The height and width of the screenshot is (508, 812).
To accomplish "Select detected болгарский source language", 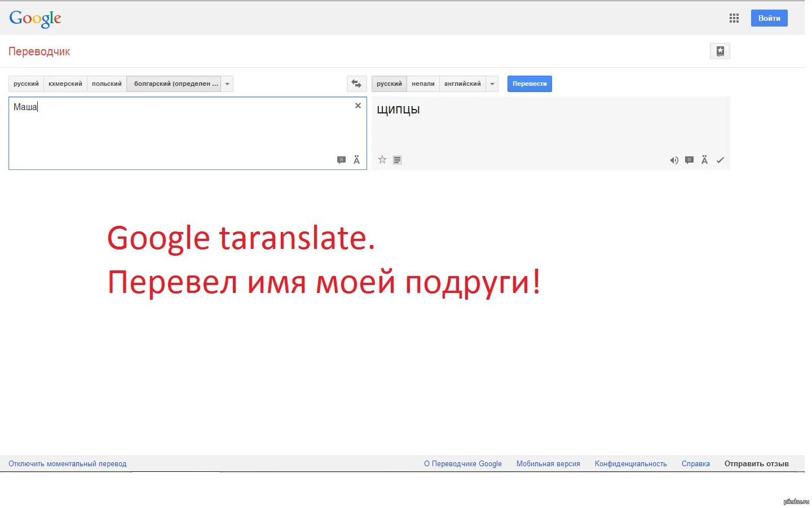I will pyautogui.click(x=174, y=84).
